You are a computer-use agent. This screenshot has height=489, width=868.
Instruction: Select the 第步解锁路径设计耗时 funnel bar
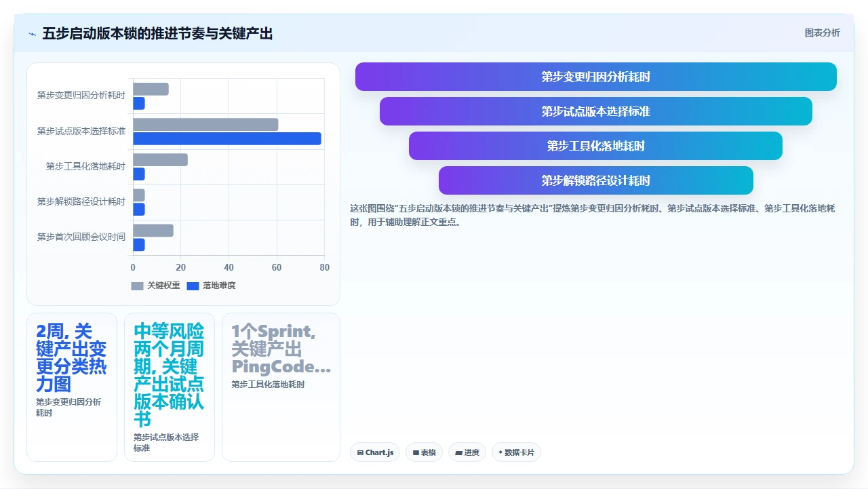coord(595,180)
